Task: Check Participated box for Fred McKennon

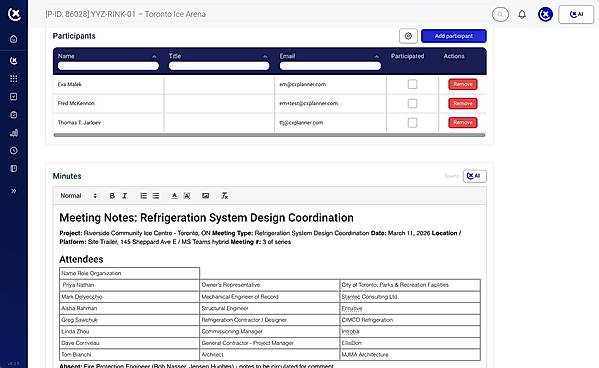Action: click(x=412, y=103)
